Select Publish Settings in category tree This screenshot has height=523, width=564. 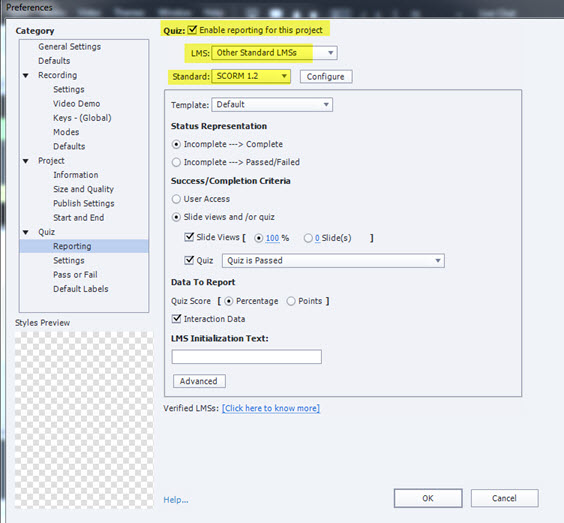[x=83, y=204]
